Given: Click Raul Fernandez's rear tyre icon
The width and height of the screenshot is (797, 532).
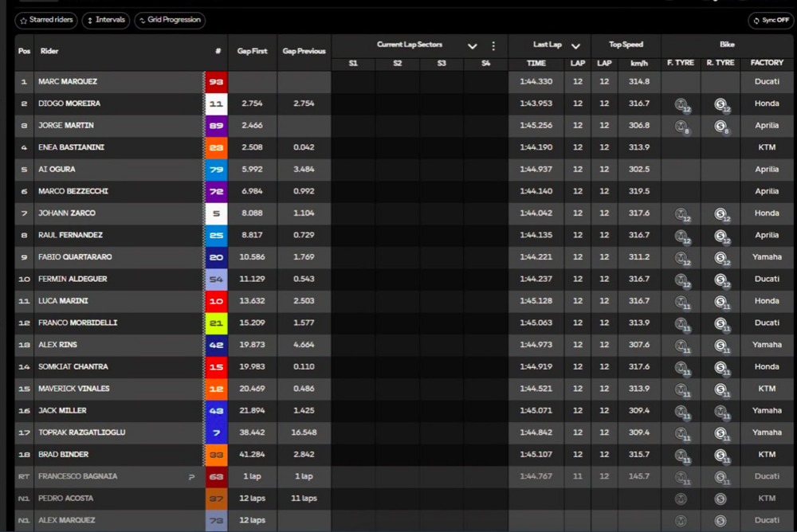Looking at the screenshot, I should tap(720, 237).
